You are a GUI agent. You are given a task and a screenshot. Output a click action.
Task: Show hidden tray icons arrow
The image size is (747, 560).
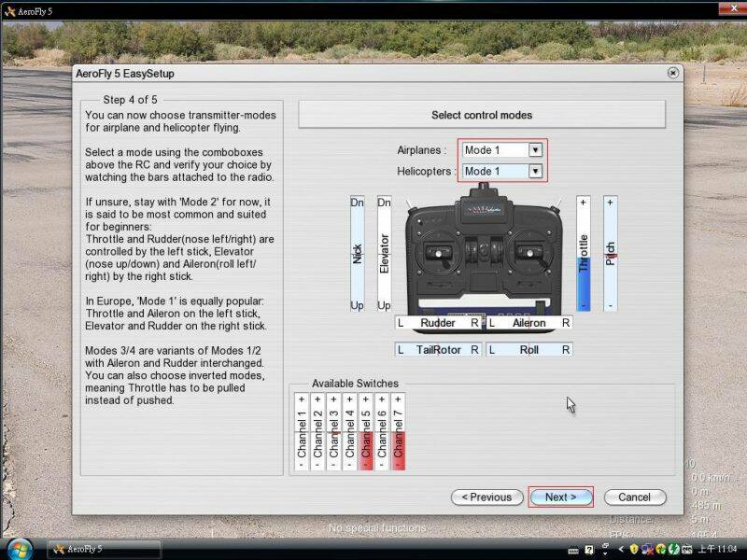click(621, 549)
